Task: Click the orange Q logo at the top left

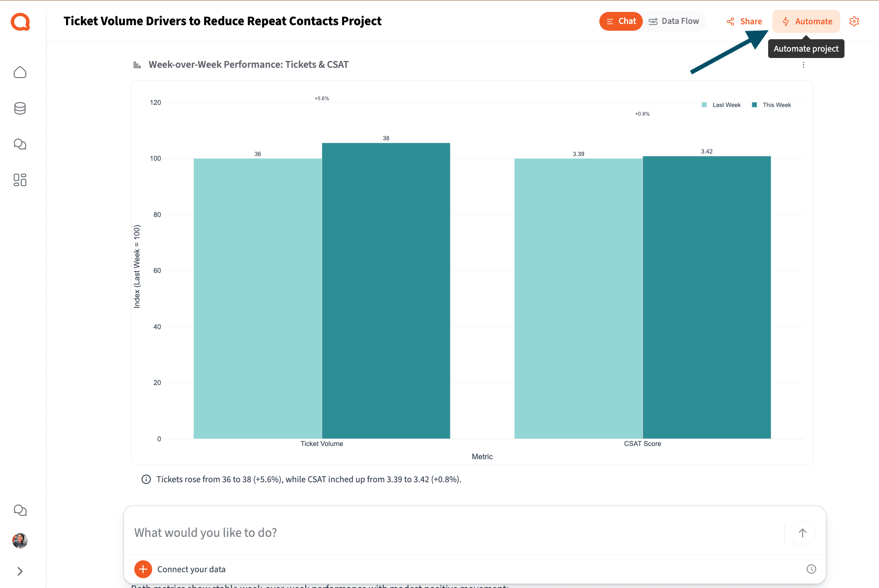Action: pos(20,22)
